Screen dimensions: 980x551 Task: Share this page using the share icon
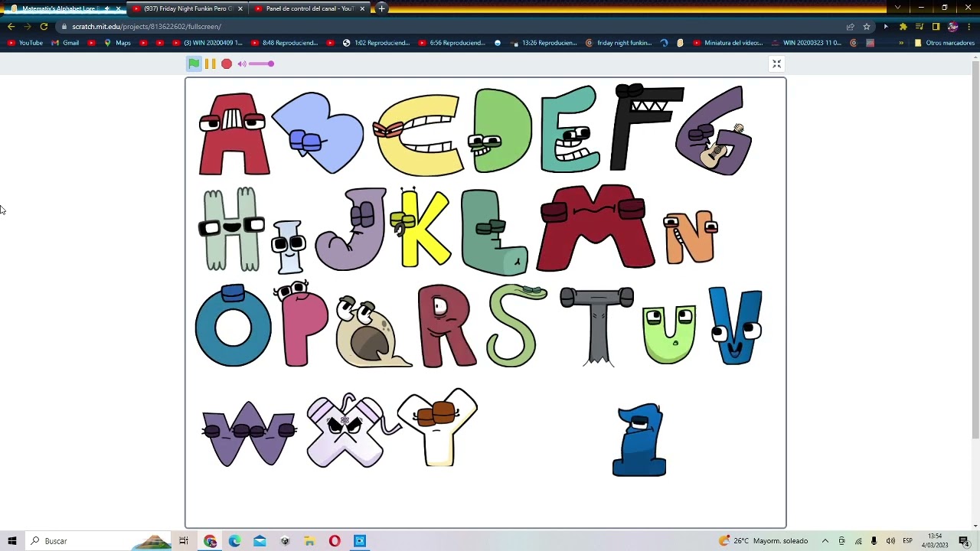850,27
